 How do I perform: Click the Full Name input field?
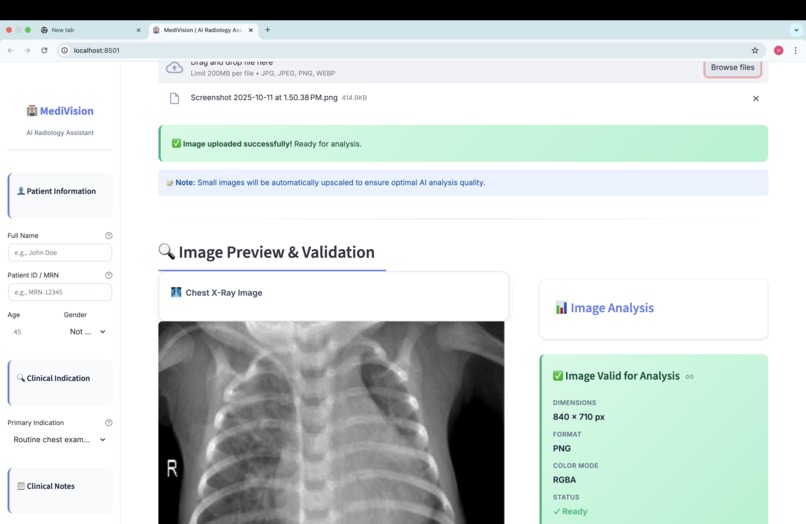[60, 252]
